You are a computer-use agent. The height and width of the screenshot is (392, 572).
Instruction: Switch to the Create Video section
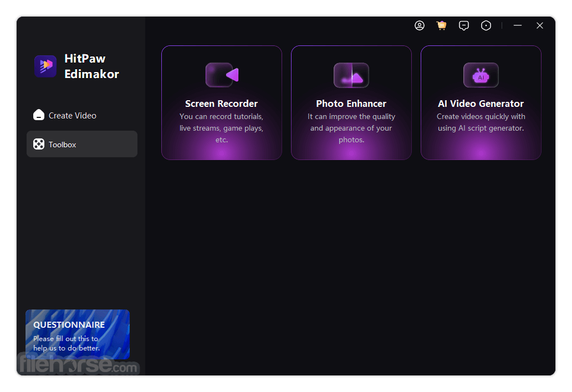click(x=82, y=115)
